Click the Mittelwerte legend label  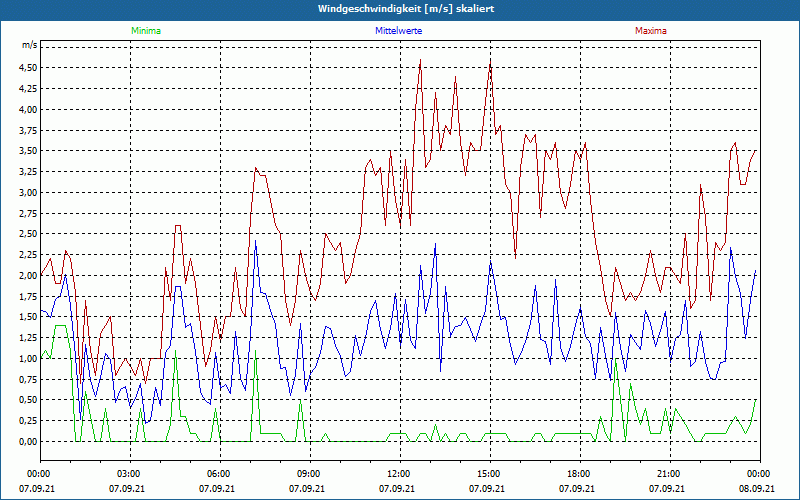point(398,31)
